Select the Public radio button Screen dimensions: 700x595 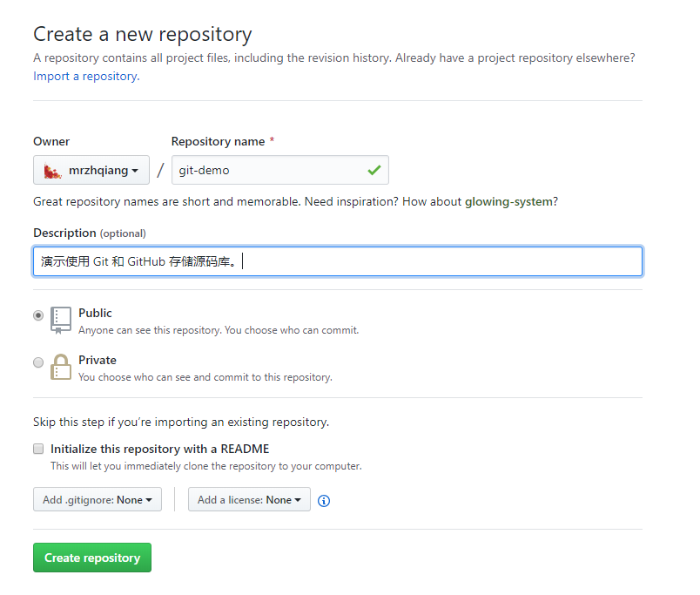[x=38, y=315]
